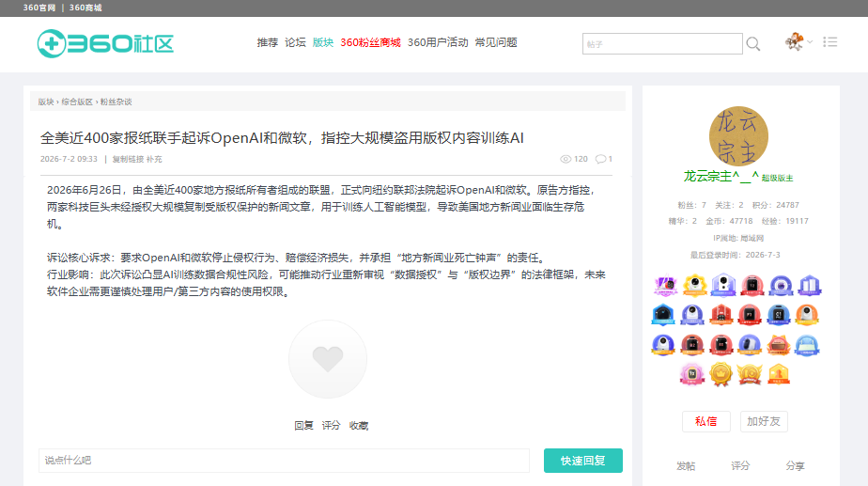This screenshot has height=486, width=868.
Task: Click the 金币: 47718 stat
Action: [x=729, y=221]
